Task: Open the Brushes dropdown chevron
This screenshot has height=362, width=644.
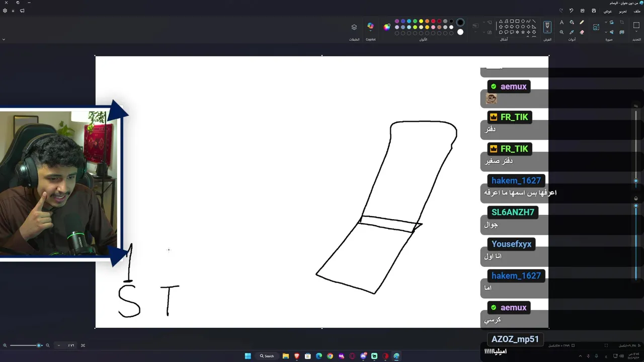Action: (x=547, y=31)
